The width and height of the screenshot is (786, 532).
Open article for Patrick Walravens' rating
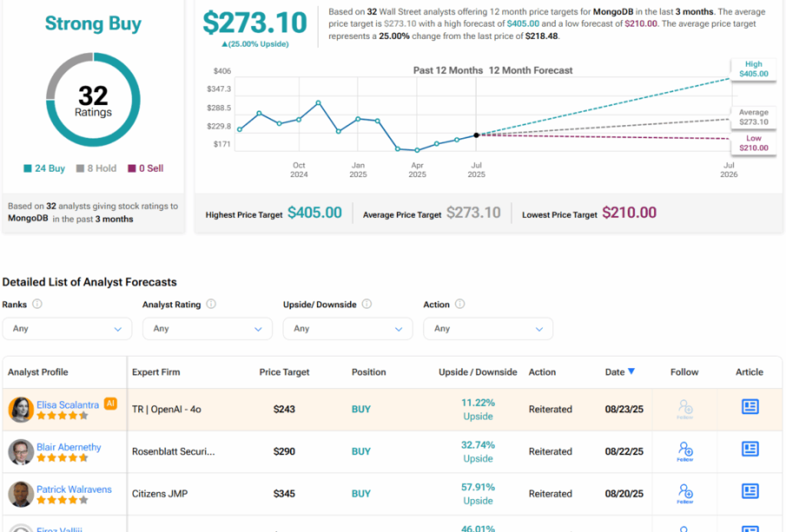[x=750, y=491]
